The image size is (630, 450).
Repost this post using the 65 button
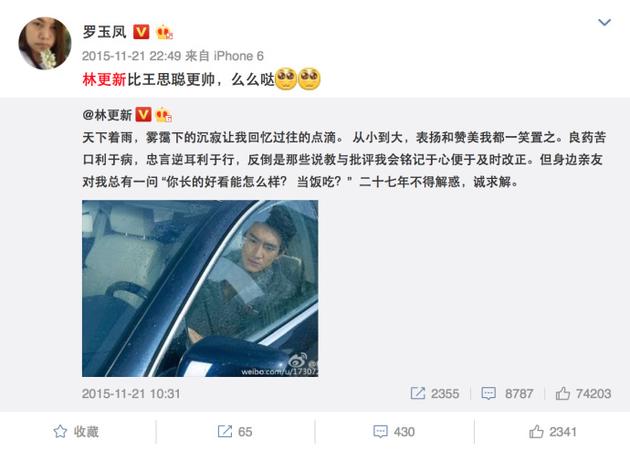[235, 432]
